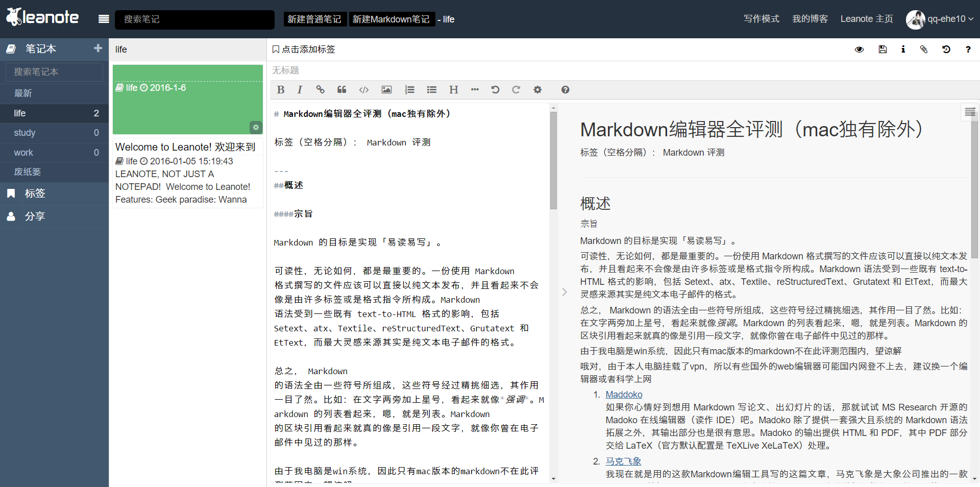Focus the 搜索笔记 search field

[x=194, y=19]
